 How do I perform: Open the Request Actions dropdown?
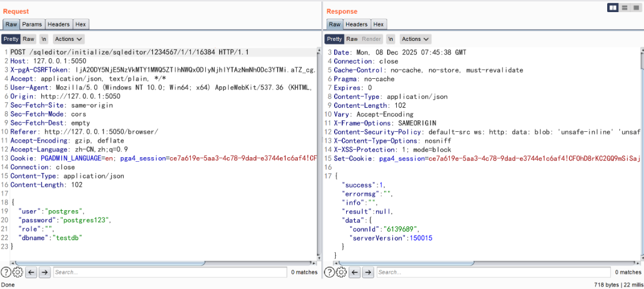[x=68, y=39]
